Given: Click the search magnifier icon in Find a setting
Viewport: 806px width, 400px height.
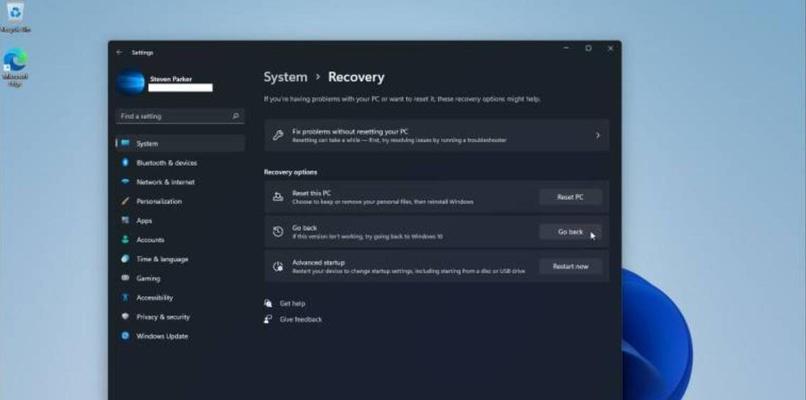Looking at the screenshot, I should point(235,116).
